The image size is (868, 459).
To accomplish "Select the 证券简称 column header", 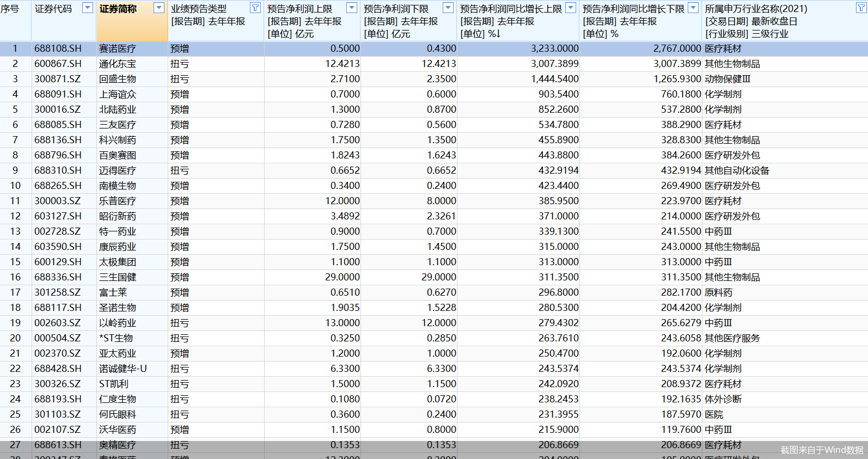I will point(118,9).
